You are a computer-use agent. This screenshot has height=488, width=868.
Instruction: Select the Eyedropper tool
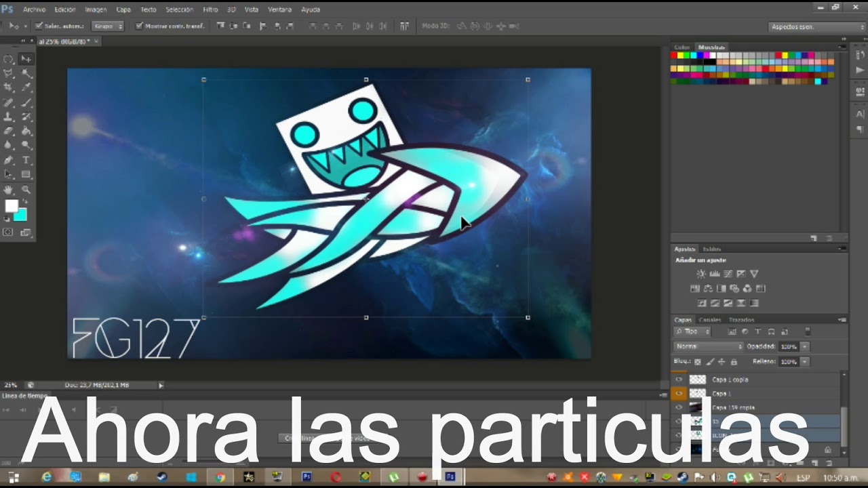pyautogui.click(x=26, y=88)
